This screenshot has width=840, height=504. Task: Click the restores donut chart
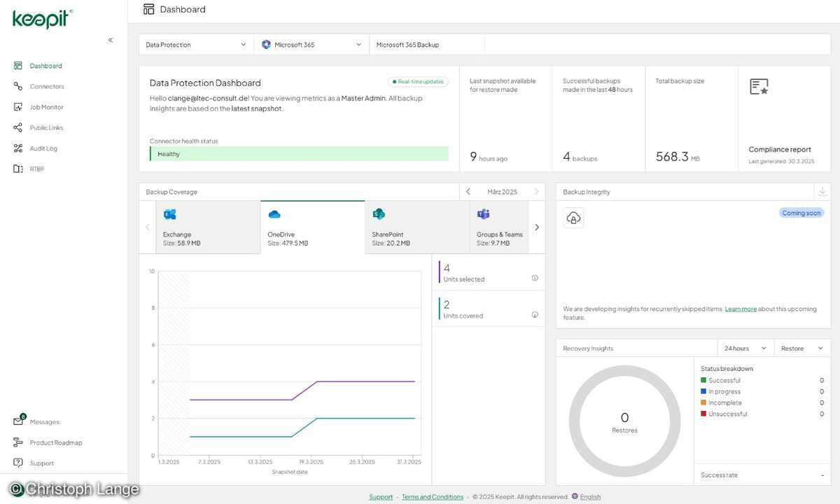[x=624, y=421]
